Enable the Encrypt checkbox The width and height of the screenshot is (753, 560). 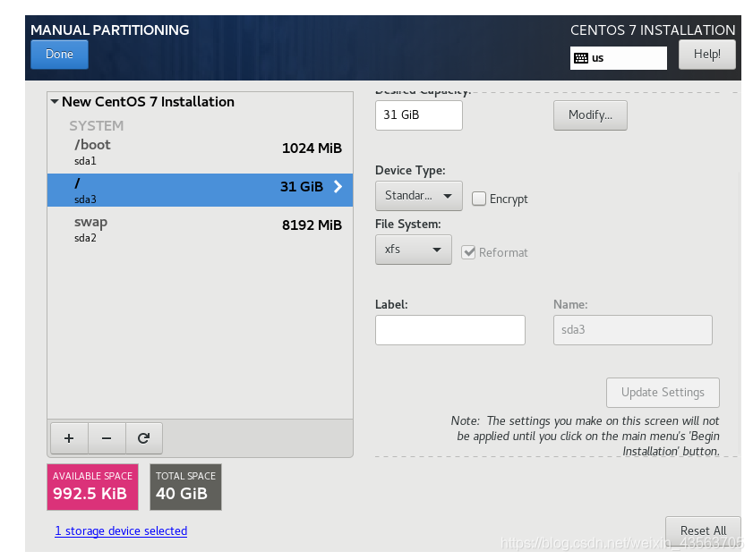click(x=479, y=199)
